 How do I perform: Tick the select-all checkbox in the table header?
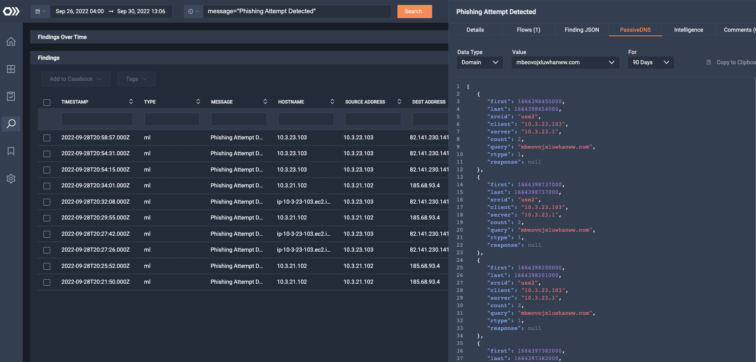pos(47,103)
